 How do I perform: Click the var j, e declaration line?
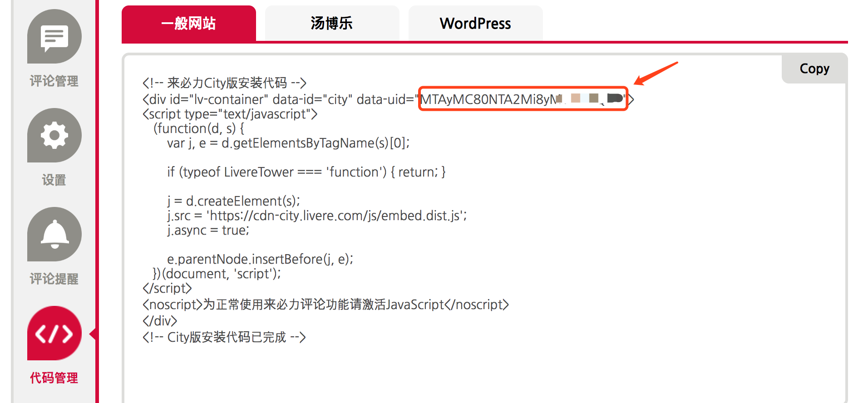(288, 143)
